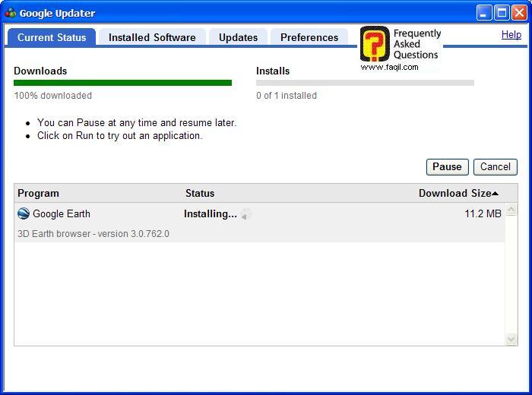Image resolution: width=532 pixels, height=395 pixels.
Task: Open the Help link
Action: coord(511,34)
